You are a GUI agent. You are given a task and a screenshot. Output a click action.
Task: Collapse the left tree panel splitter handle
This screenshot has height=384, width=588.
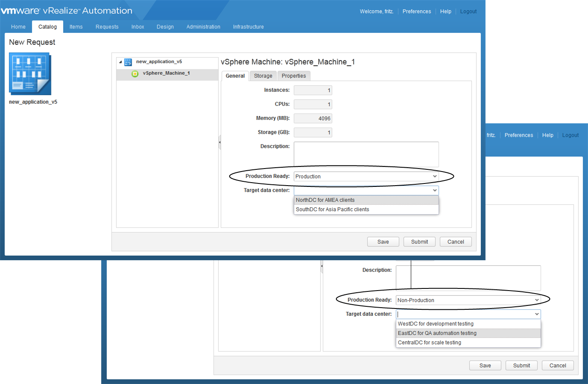click(219, 142)
